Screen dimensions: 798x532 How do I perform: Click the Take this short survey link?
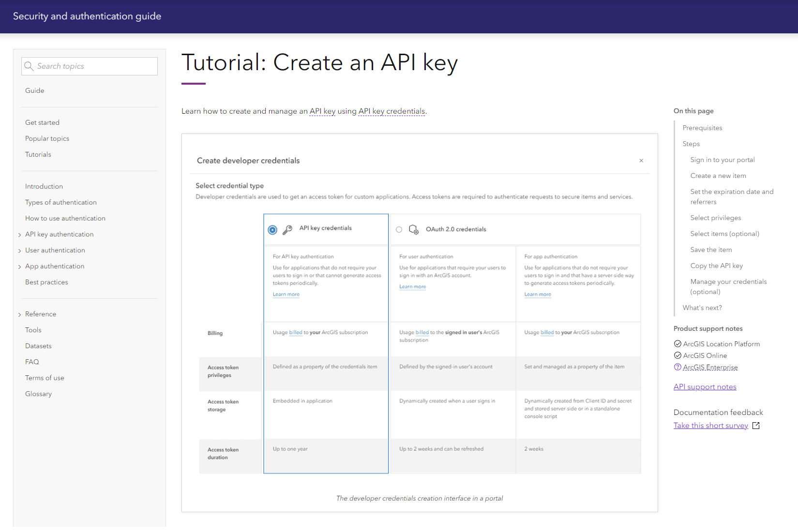coord(711,425)
